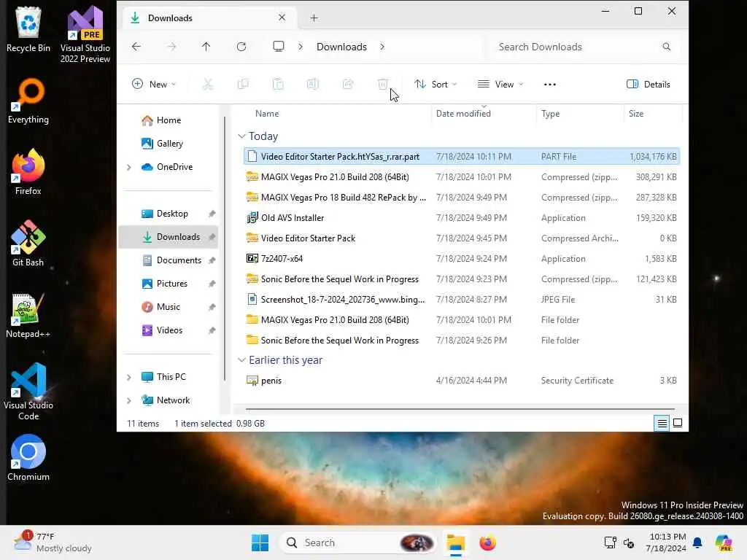Viewport: 747px width, 560px height.
Task: Sort by Type column header
Action: [580, 114]
